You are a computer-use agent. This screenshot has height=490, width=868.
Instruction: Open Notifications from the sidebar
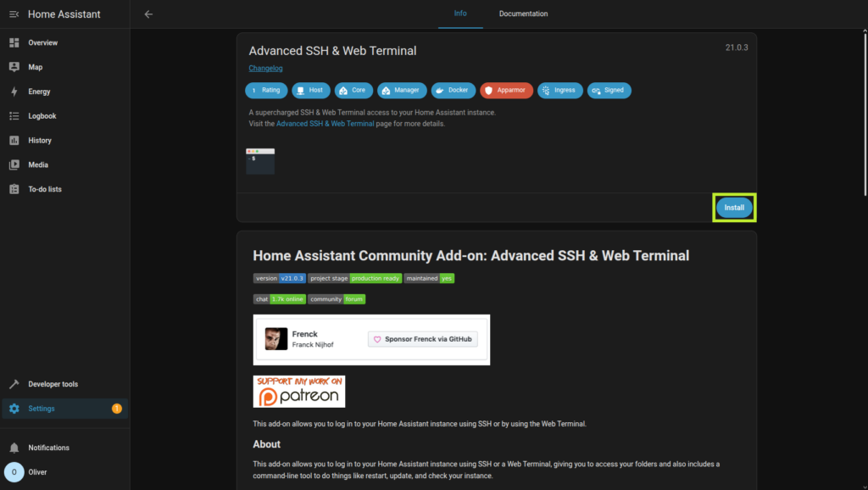(65, 448)
